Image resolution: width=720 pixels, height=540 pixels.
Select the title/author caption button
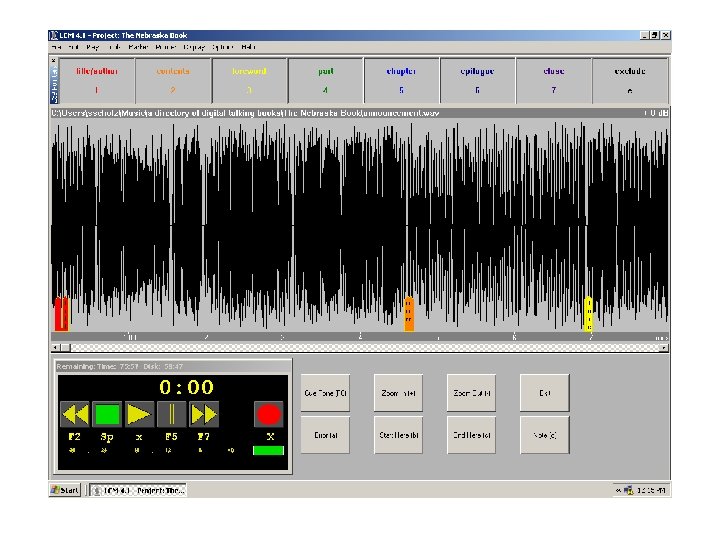(x=97, y=80)
